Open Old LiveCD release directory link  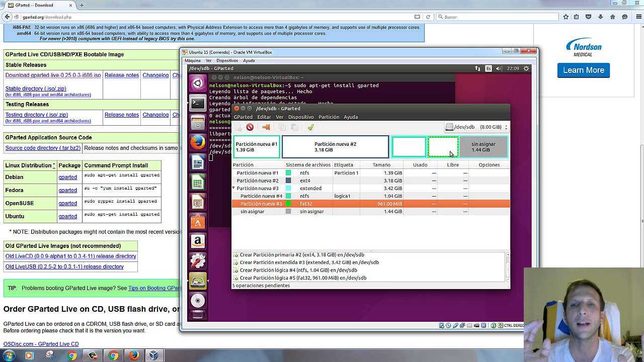(x=70, y=256)
